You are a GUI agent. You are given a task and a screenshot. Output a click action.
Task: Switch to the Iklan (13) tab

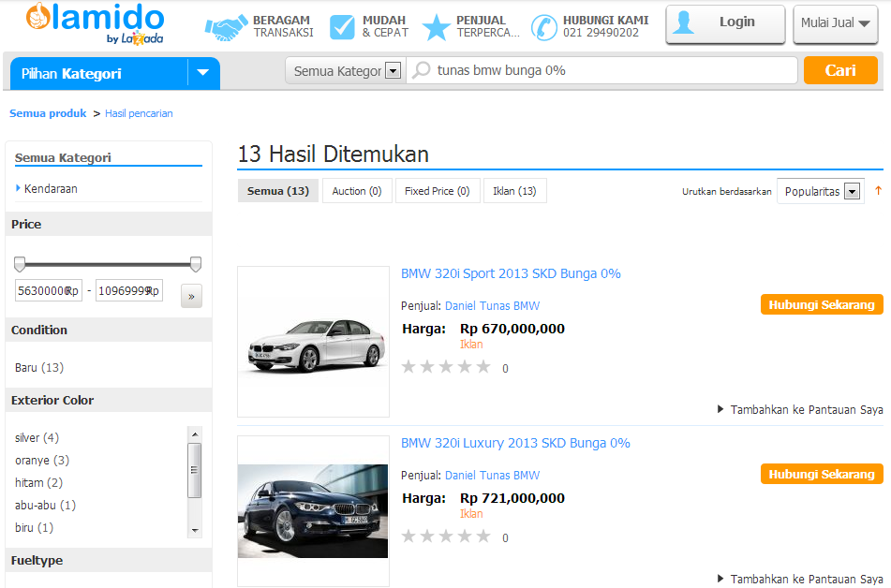[514, 191]
